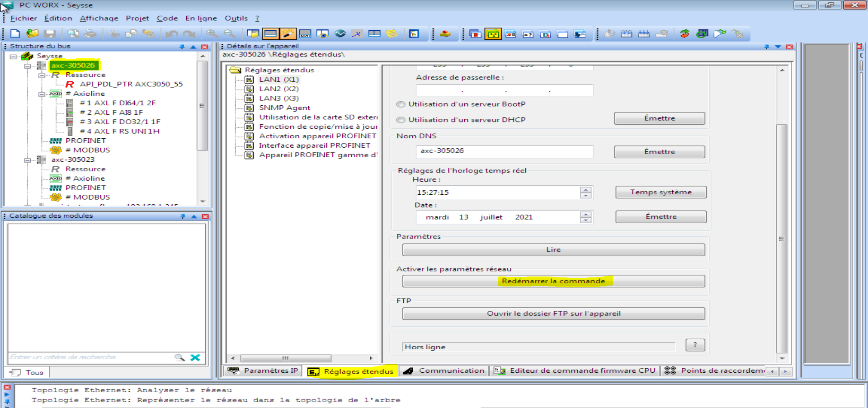Click the highlighted bus configuration workspace icon
The width and height of the screenshot is (868, 408).
(x=493, y=34)
